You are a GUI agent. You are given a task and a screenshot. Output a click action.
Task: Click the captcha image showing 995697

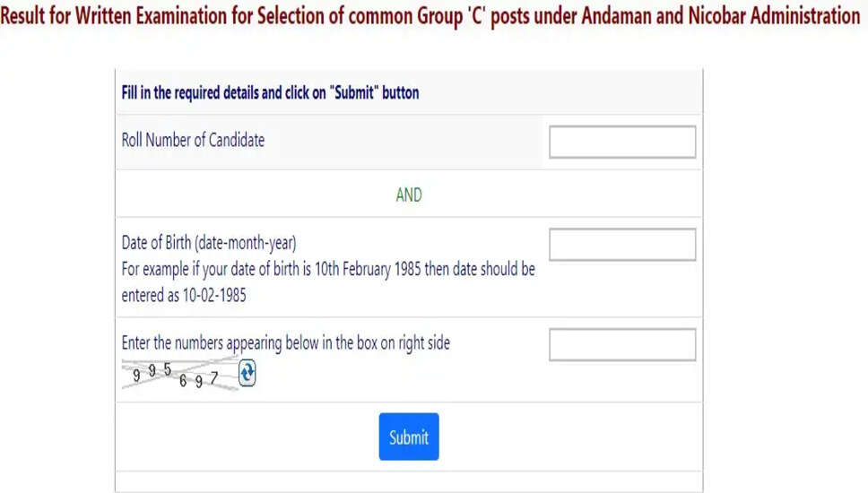click(179, 375)
